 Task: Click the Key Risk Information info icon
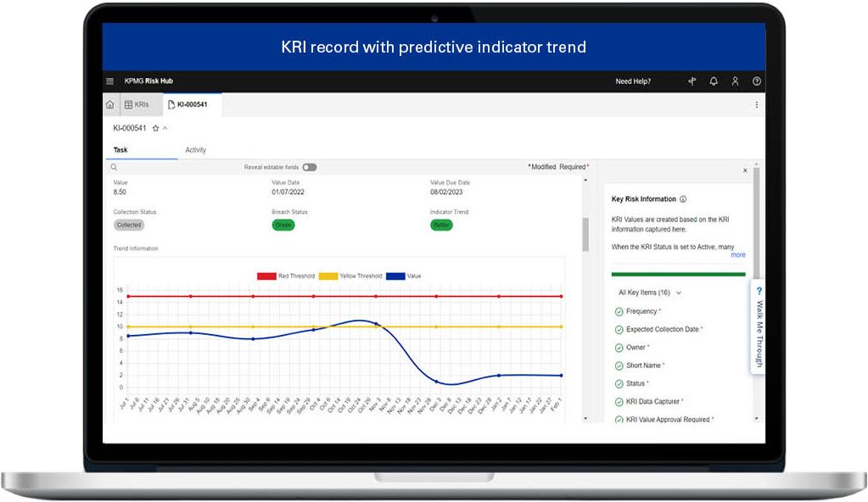coord(683,199)
